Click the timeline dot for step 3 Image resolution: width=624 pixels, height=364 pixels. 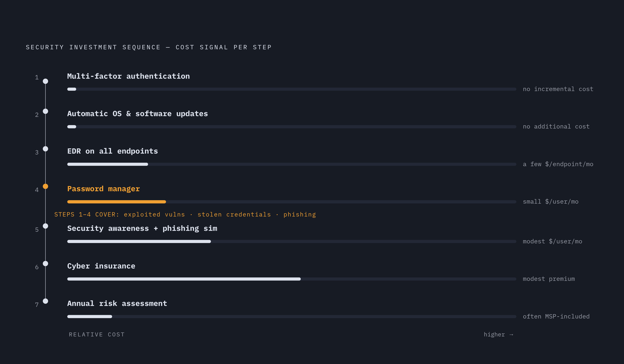coord(45,149)
